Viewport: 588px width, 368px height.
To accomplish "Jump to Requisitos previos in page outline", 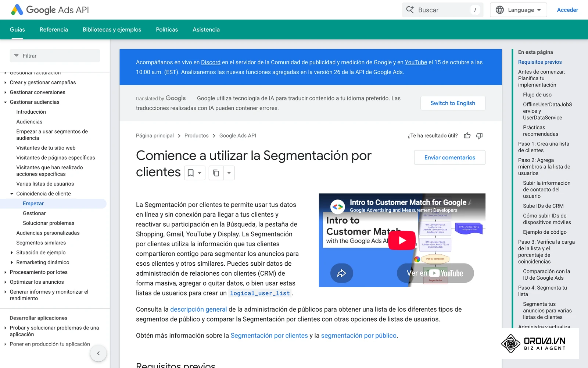I will pos(540,62).
